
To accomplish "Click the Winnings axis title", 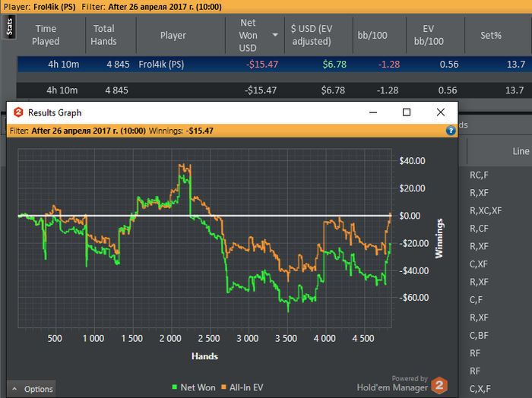I will point(439,238).
